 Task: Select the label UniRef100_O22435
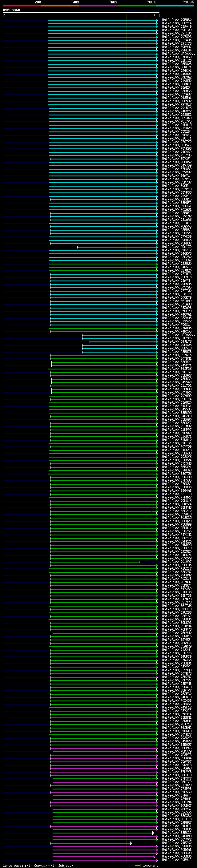177,40
